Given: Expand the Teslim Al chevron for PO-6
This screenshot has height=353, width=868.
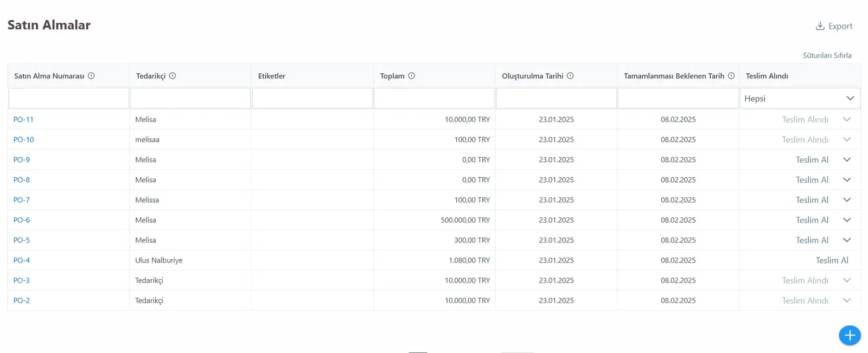Looking at the screenshot, I should pyautogui.click(x=847, y=220).
